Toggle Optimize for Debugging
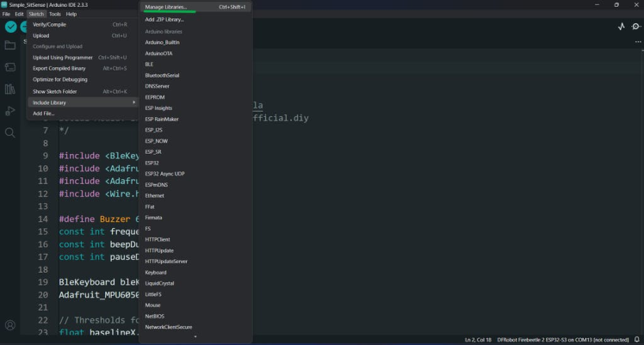Viewport: 644px width, 345px height. coord(82,80)
